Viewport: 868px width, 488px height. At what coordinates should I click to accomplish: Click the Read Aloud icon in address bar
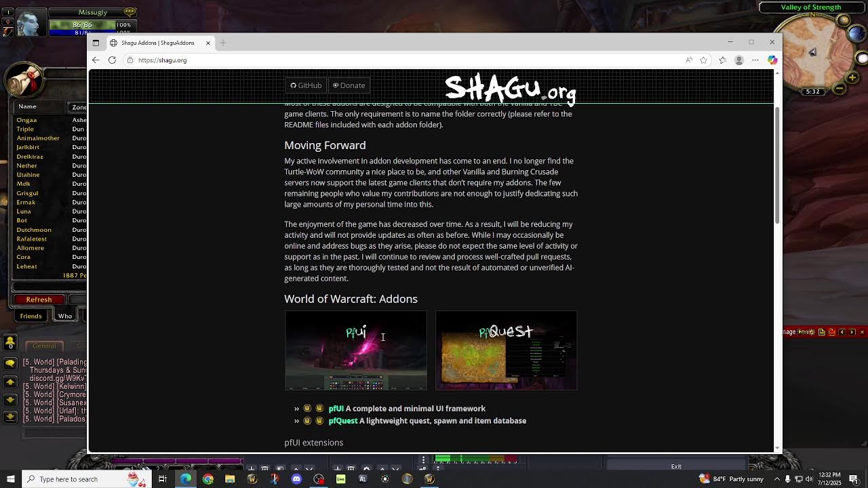coord(689,60)
